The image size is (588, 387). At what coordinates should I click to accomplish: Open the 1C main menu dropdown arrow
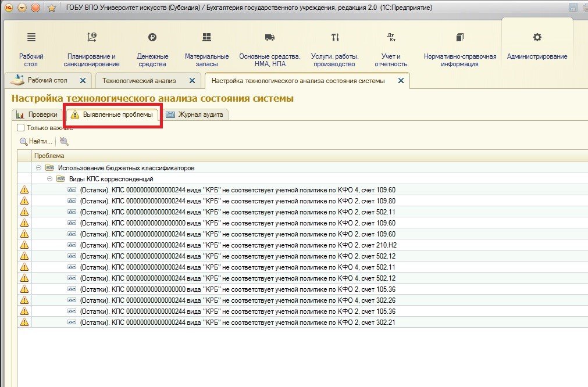click(x=22, y=8)
